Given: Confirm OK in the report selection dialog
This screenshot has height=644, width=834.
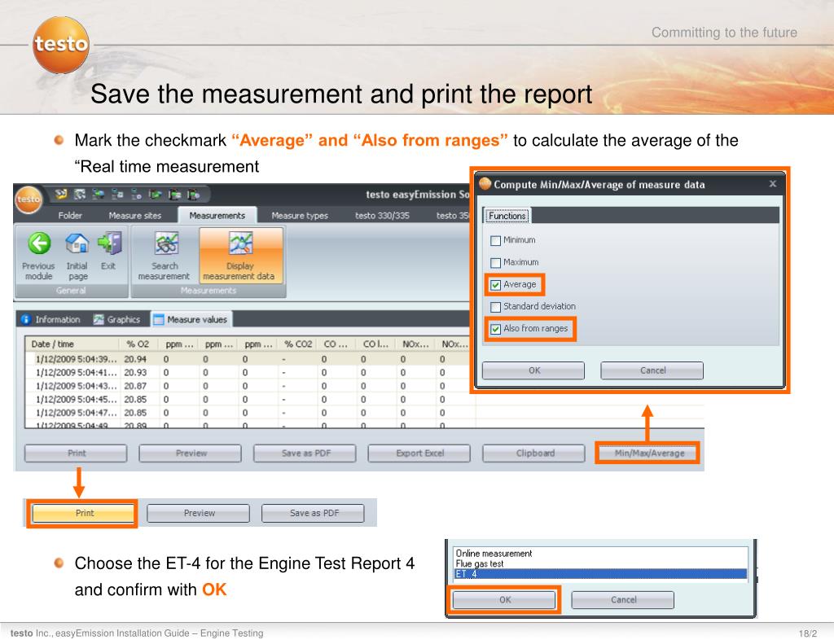Looking at the screenshot, I should pos(504,600).
